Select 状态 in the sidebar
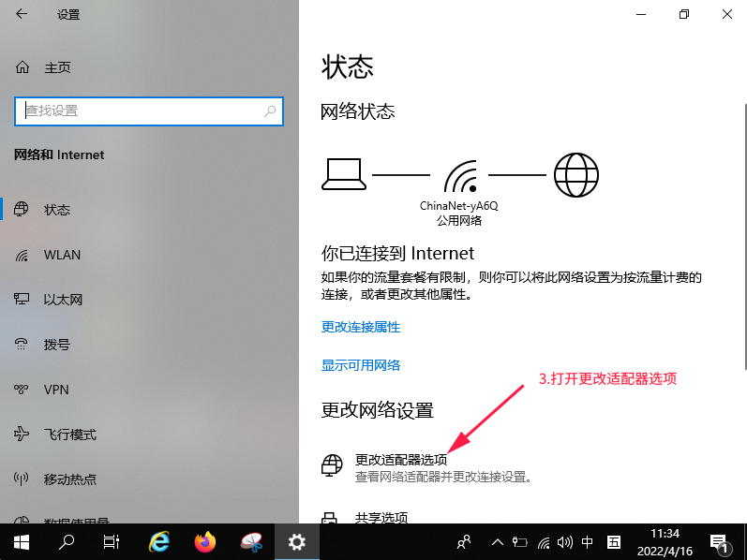The image size is (747, 560). tap(56, 210)
